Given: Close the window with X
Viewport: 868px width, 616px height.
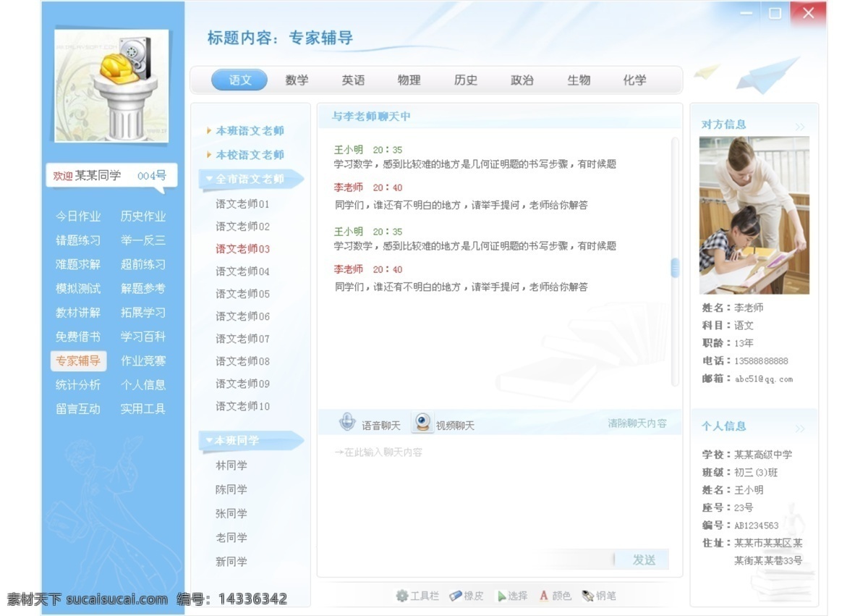Looking at the screenshot, I should coord(809,13).
